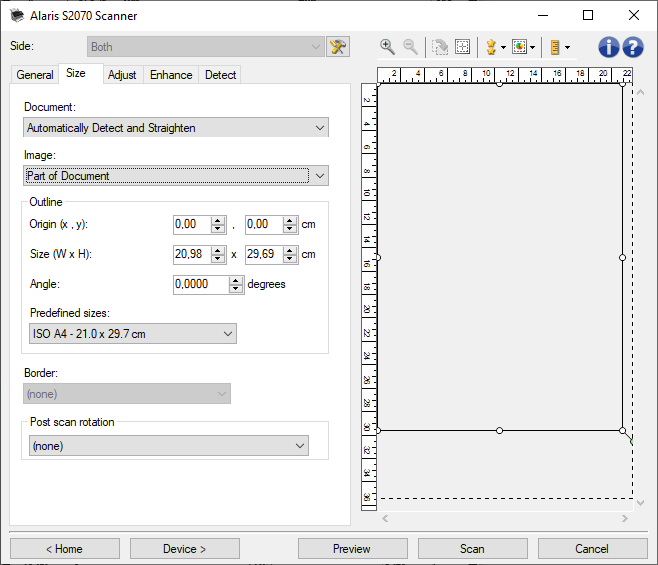This screenshot has height=565, width=658.
Task: Click the zoom in magnifier icon
Action: 388,47
